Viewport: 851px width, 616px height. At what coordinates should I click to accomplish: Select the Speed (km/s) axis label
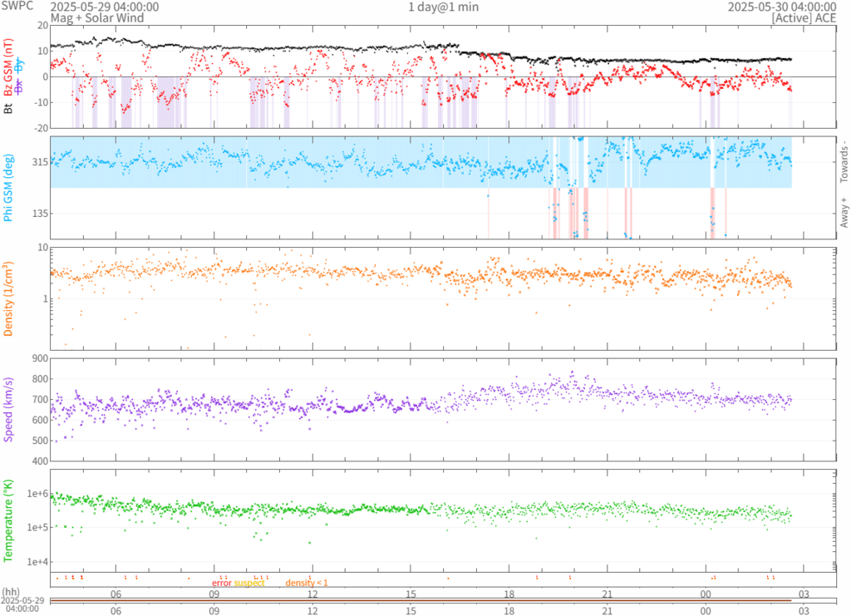[x=8, y=408]
